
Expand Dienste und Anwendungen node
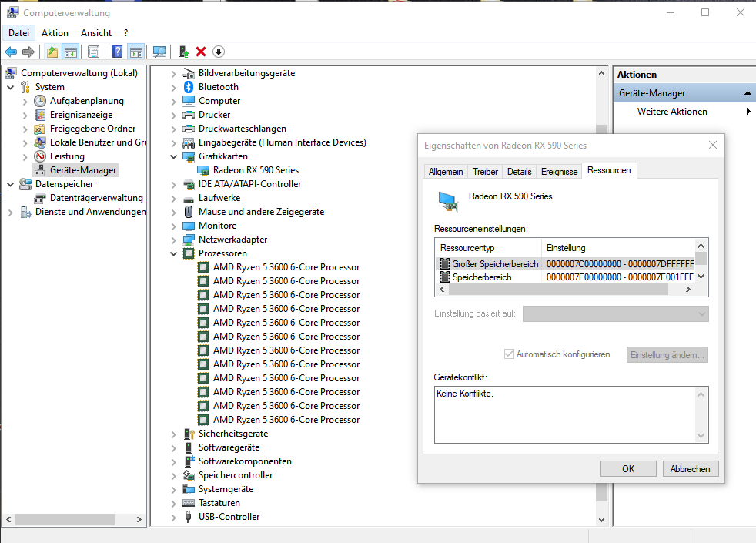(11, 212)
